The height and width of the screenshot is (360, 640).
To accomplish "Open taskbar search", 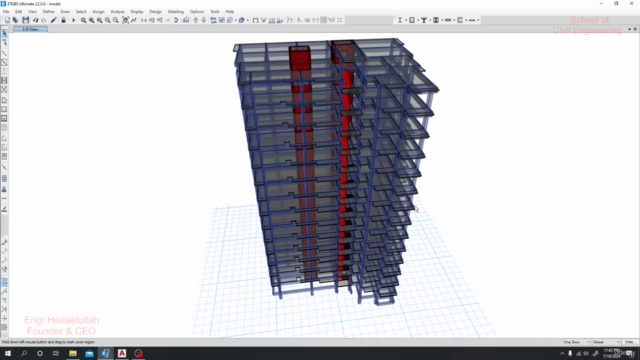I will (x=24, y=353).
